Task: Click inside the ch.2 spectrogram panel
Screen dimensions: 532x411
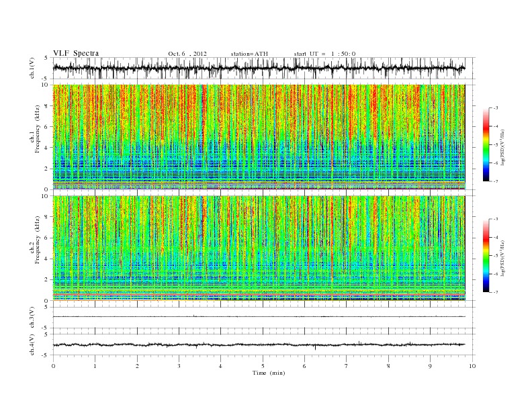Action: click(259, 248)
